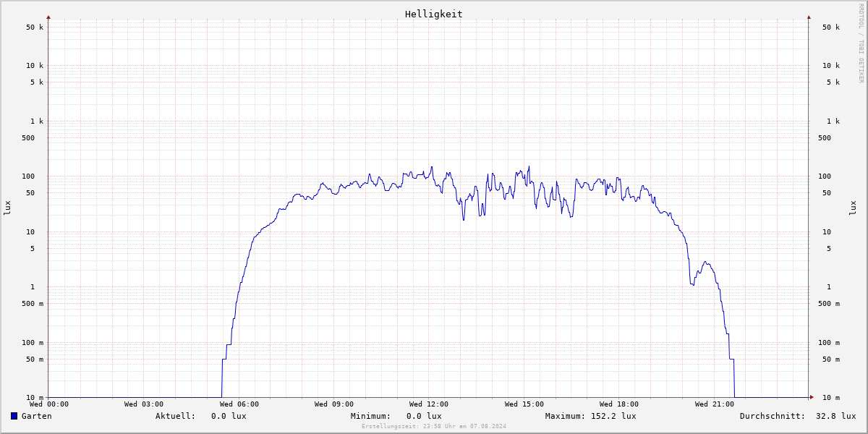
Task: Click "5 k" on the right axis
Action: (x=833, y=82)
